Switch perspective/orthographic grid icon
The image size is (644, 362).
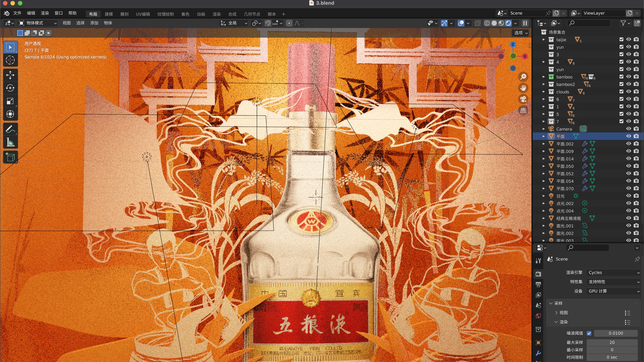(x=523, y=110)
